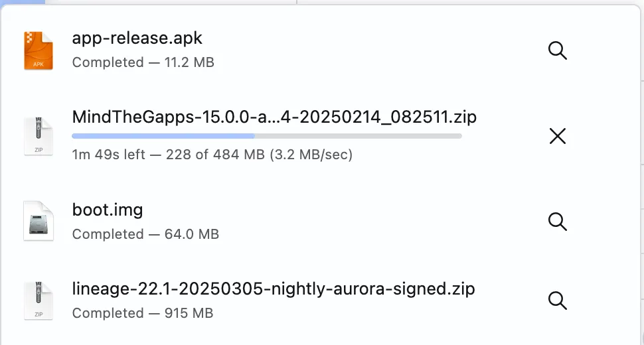
Task: Click 'Completed — 915 MB' status under lineage
Action: 143,313
